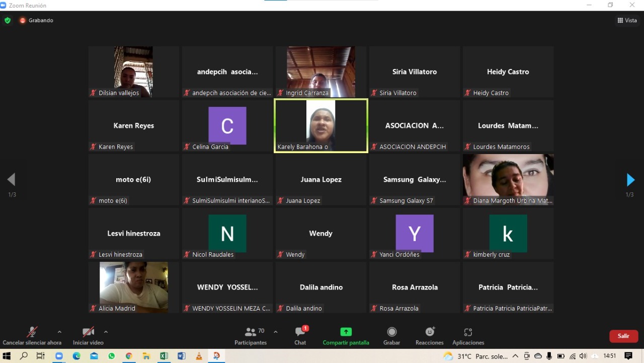Viewport: 644px width, 363px height.
Task: Open Excel from the taskbar
Action: click(164, 356)
